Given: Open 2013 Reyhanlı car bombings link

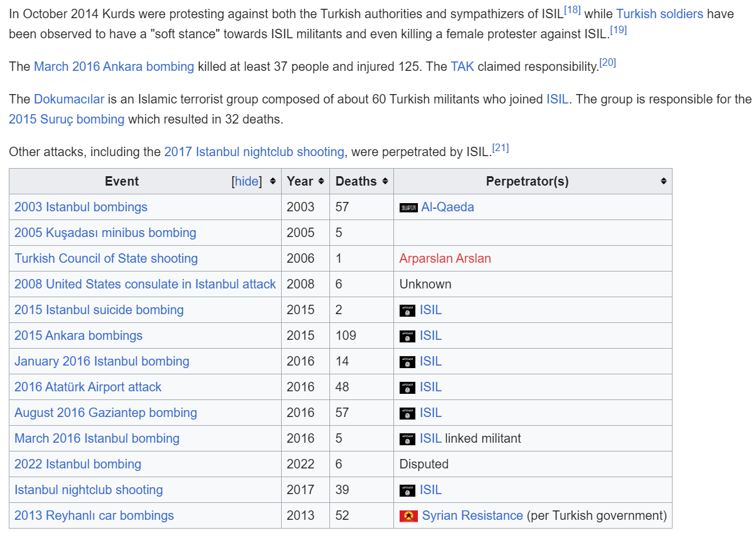Looking at the screenshot, I should pyautogui.click(x=94, y=515).
